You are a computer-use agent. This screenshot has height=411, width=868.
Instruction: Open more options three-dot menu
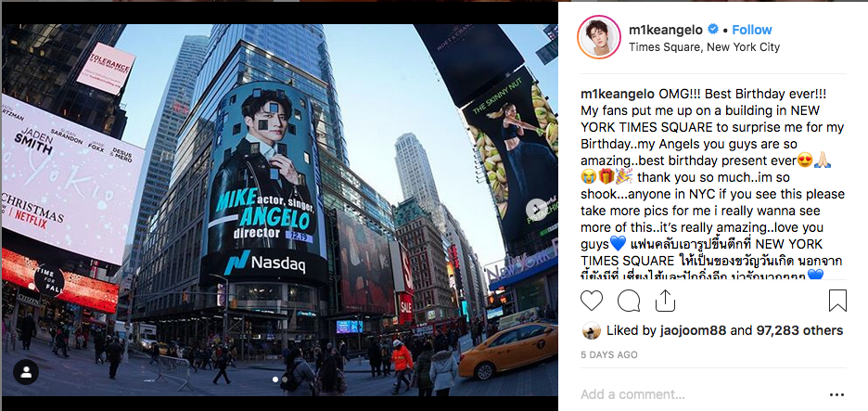click(837, 394)
